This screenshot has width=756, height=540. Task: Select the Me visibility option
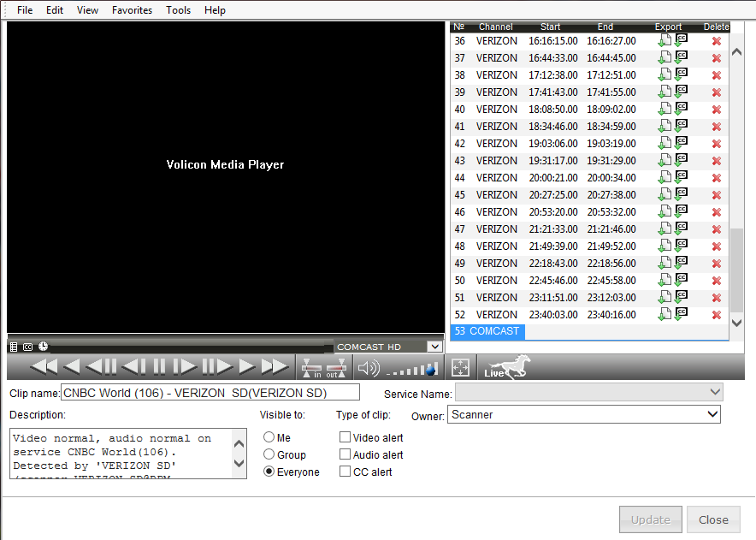[269, 437]
